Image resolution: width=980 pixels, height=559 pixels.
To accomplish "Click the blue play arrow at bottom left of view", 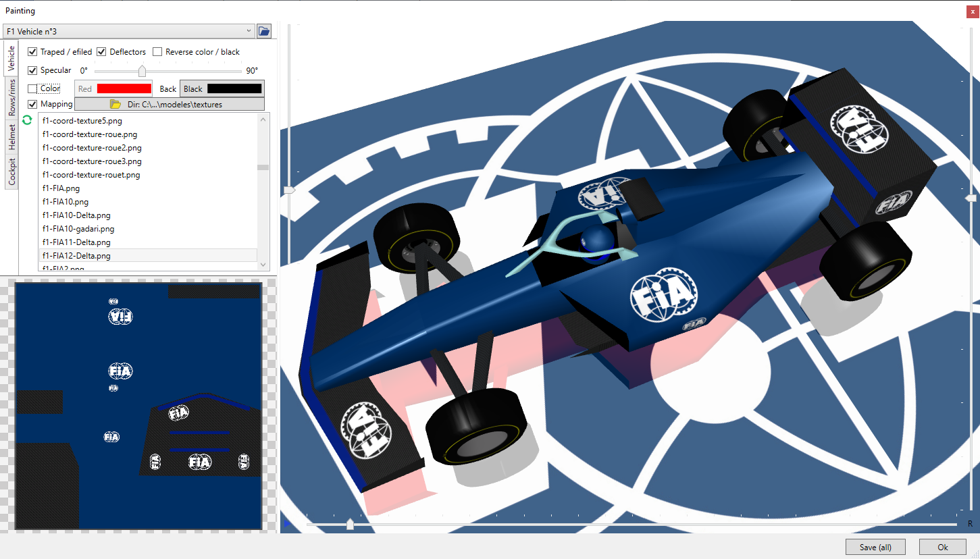I will coord(288,523).
